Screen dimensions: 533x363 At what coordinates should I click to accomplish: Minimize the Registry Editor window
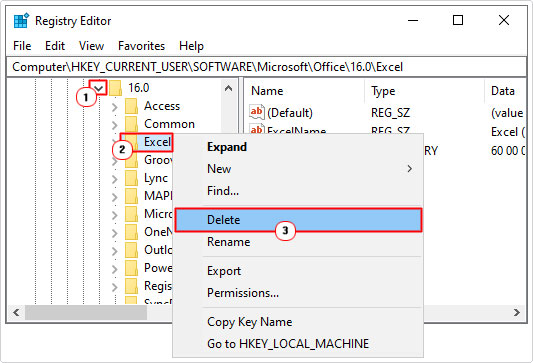tap(413, 21)
